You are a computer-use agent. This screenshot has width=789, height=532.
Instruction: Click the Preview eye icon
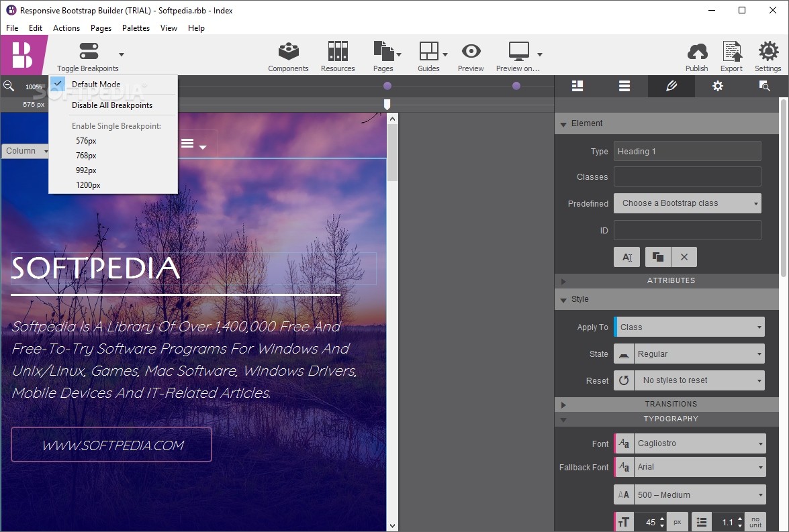471,51
